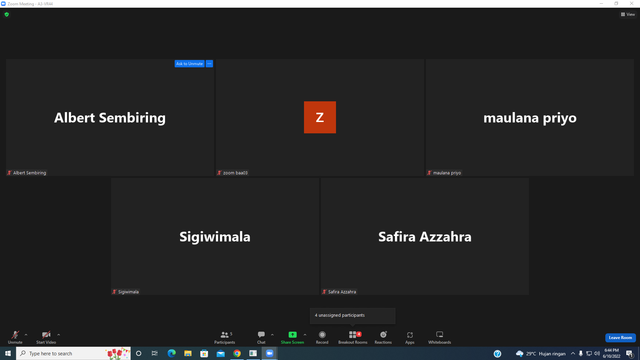The image size is (640, 360).
Task: Open File Explorer from the taskbar
Action: 188,353
